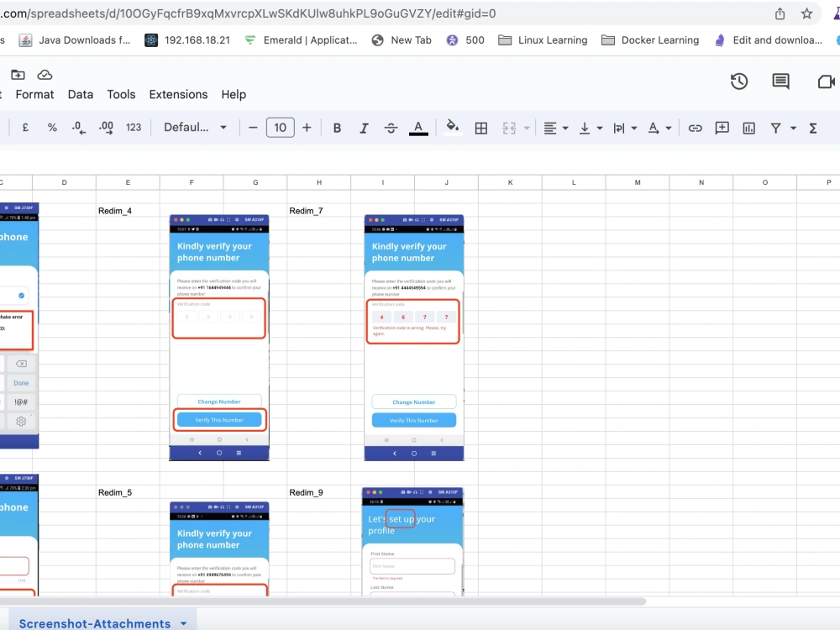840x630 pixels.
Task: Click the move to folder icon
Action: [x=18, y=75]
